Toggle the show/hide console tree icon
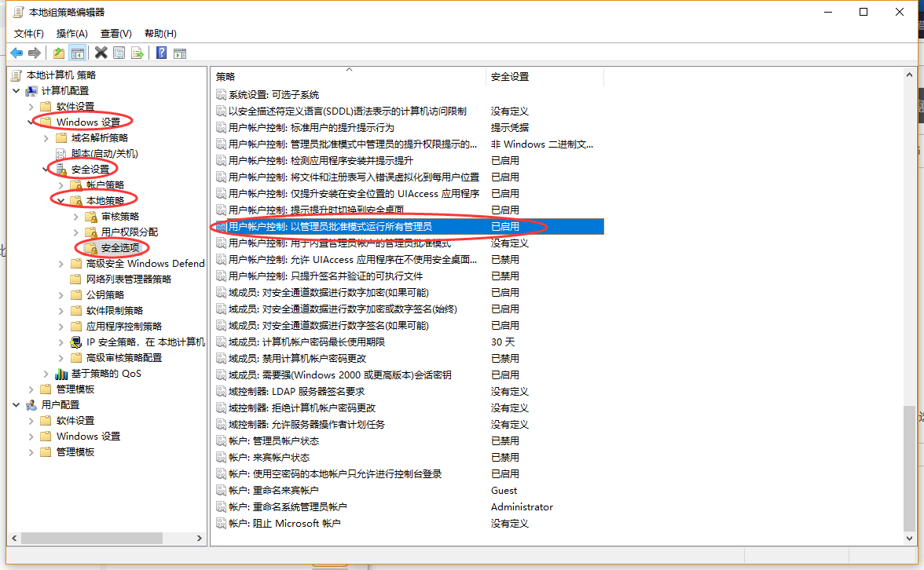Viewport: 924px width, 570px height. click(x=79, y=53)
